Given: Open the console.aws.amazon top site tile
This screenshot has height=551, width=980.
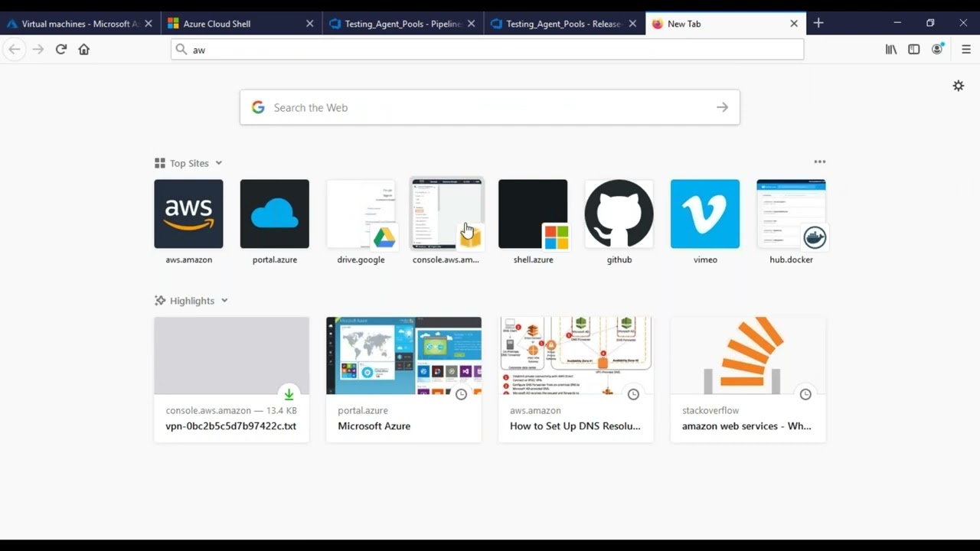Looking at the screenshot, I should click(x=447, y=214).
